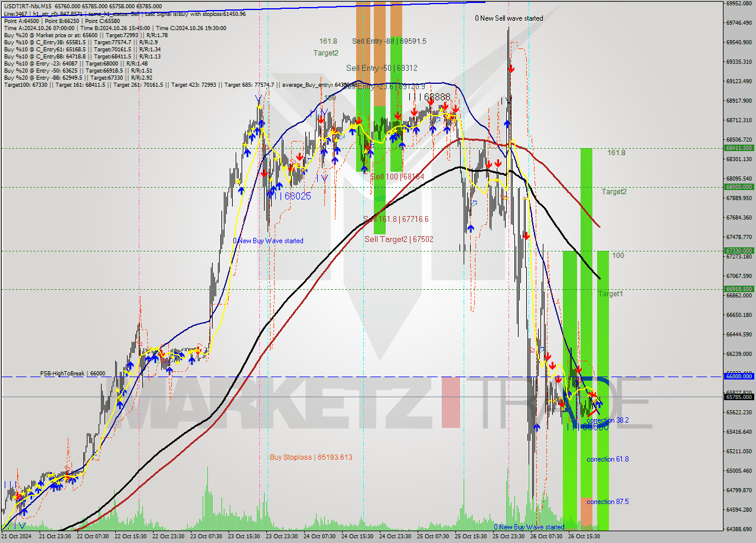This screenshot has width=756, height=543.
Task: Click the 'correction 87.5' label
Action: pyautogui.click(x=608, y=502)
